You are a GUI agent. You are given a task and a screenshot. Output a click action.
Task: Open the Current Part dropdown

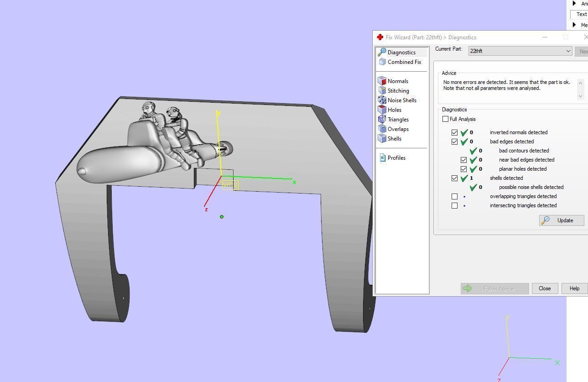pyautogui.click(x=520, y=51)
